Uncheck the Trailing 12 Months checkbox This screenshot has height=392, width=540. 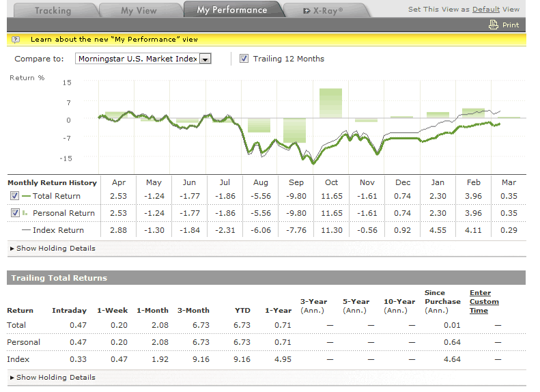pyautogui.click(x=244, y=59)
